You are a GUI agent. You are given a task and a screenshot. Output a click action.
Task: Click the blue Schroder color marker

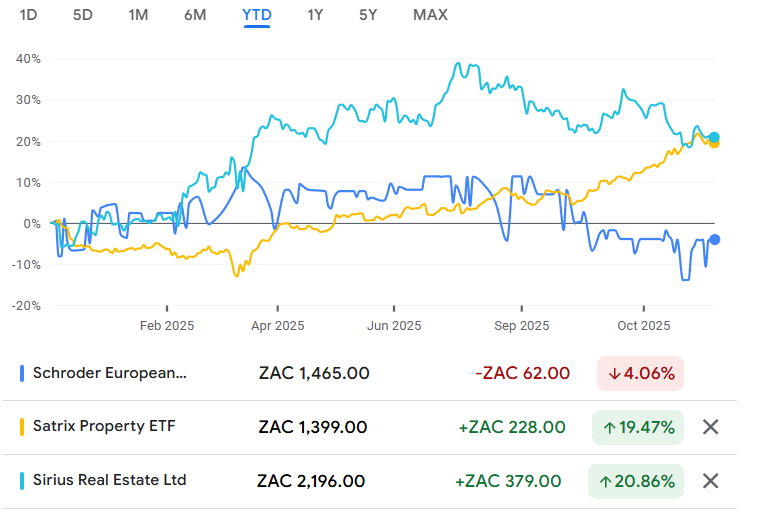click(22, 374)
